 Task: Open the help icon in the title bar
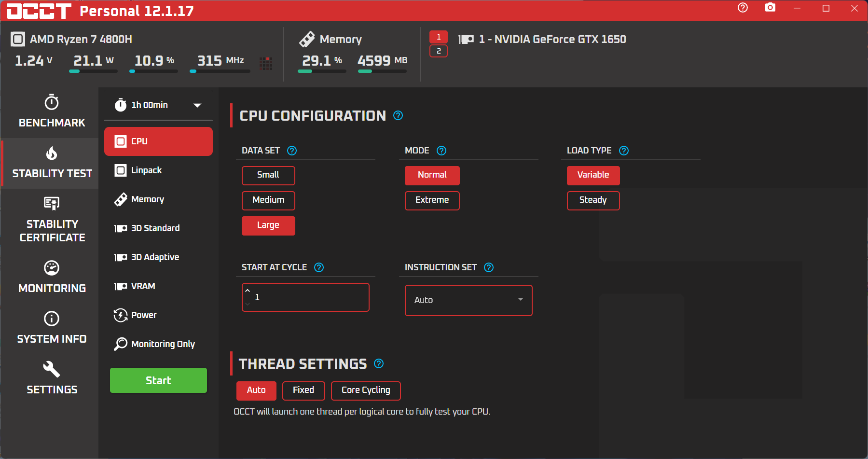tap(743, 8)
